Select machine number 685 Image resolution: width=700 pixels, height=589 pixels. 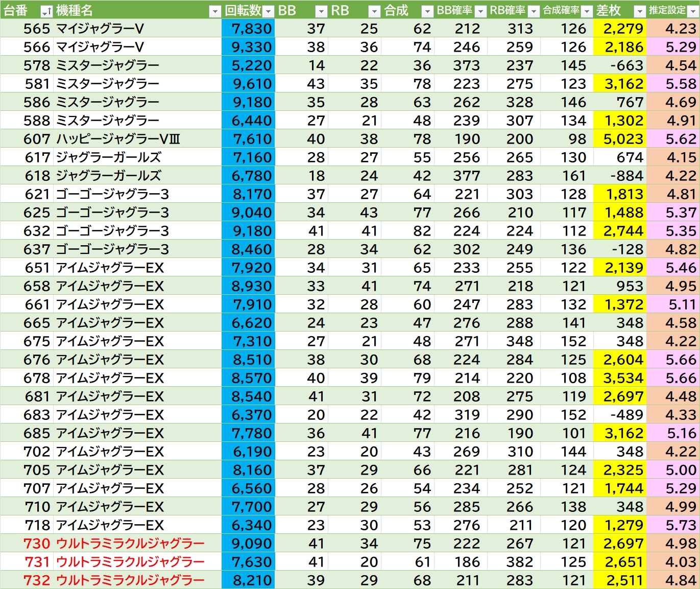tap(27, 433)
